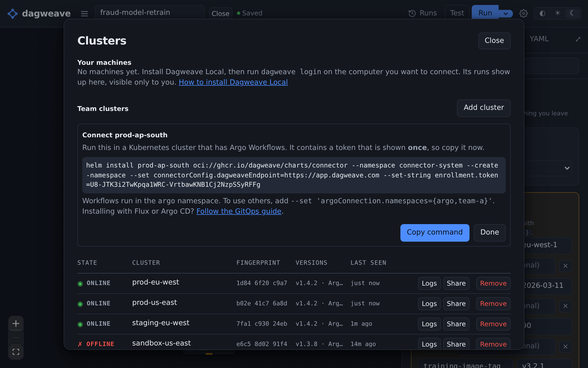Image resolution: width=588 pixels, height=368 pixels.
Task: Switch to dark theme moon icon
Action: (572, 13)
